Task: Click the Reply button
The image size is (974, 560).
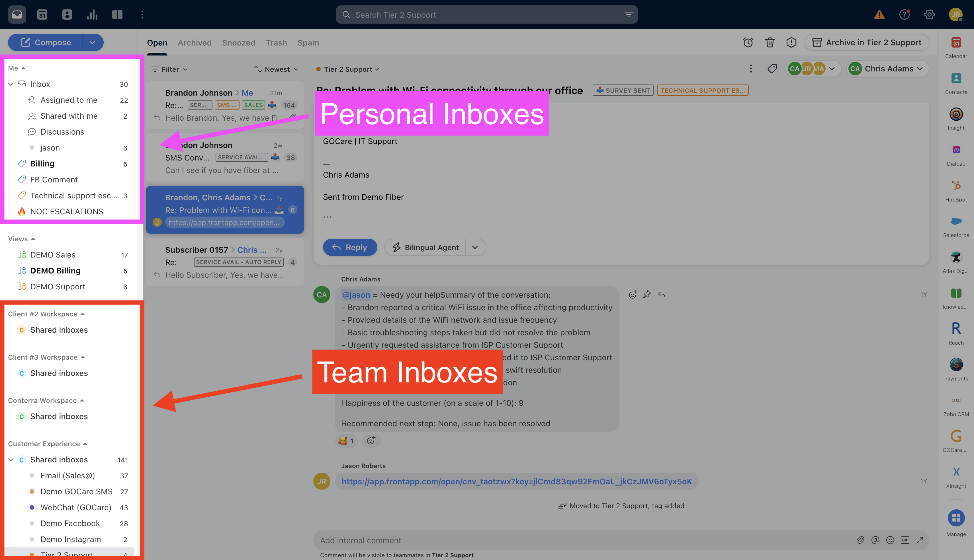Action: click(x=350, y=247)
